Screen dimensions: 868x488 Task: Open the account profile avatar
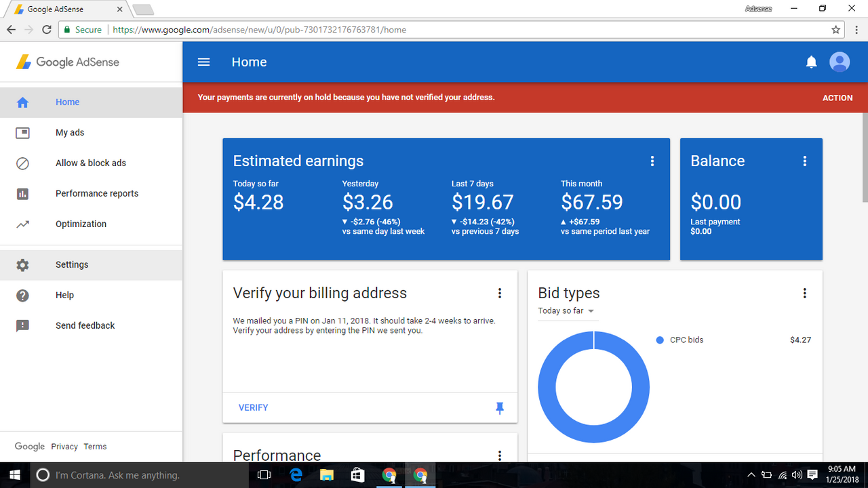pos(840,62)
